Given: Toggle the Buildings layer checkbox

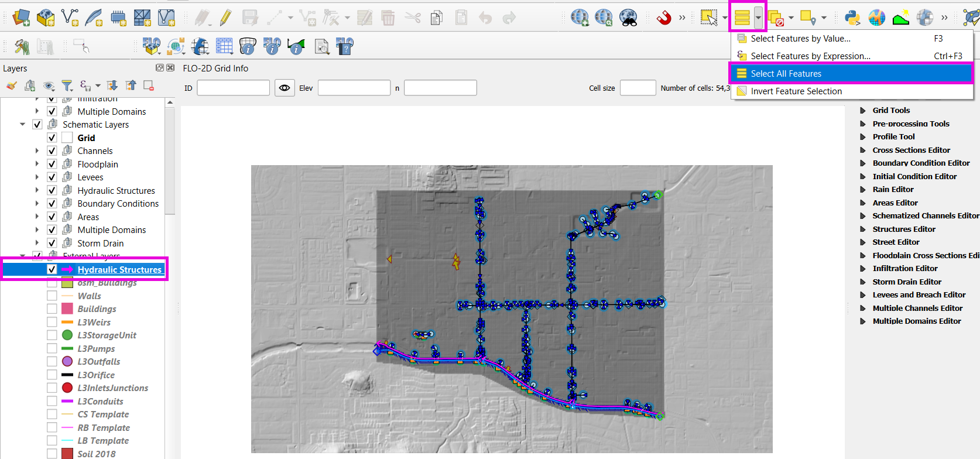Looking at the screenshot, I should [52, 309].
